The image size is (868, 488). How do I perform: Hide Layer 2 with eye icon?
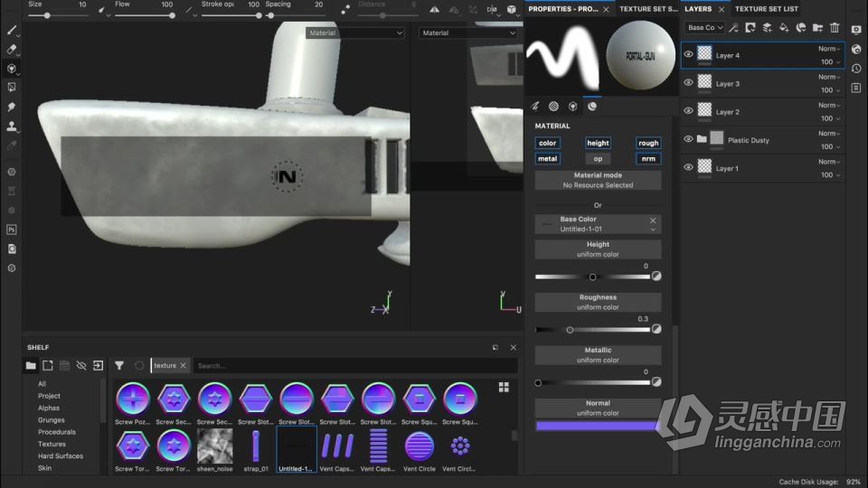688,110
